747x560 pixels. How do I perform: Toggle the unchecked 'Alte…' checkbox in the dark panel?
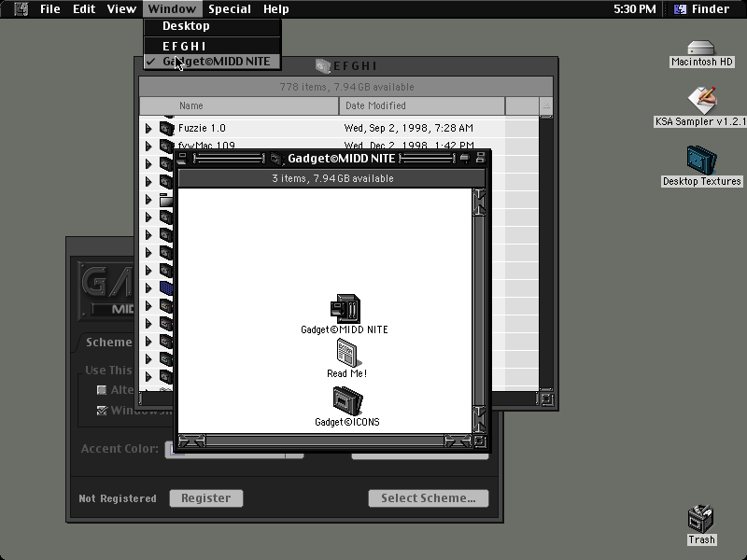pos(102,390)
